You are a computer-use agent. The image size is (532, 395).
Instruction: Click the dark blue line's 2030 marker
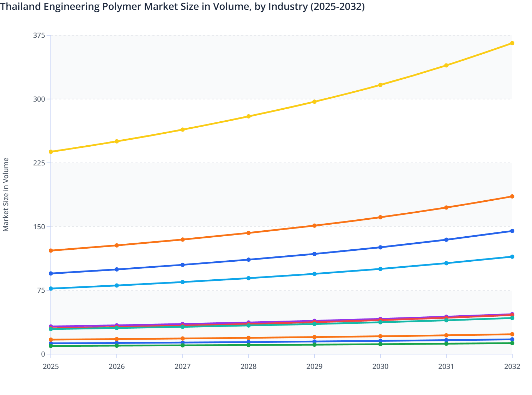(x=381, y=248)
